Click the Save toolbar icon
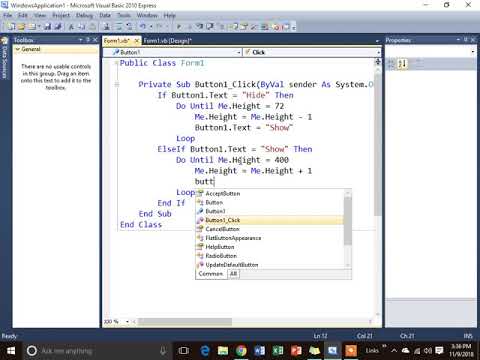Image resolution: width=480 pixels, height=360 pixels. click(48, 27)
